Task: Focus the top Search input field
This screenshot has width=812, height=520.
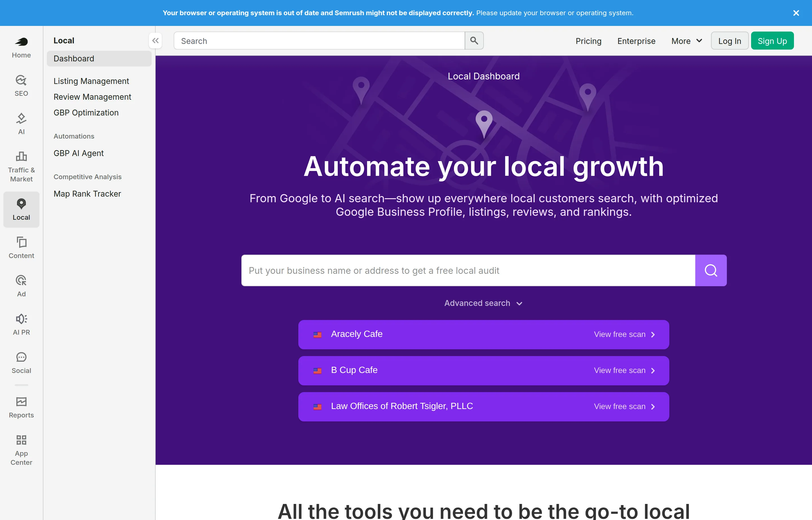Action: point(319,41)
